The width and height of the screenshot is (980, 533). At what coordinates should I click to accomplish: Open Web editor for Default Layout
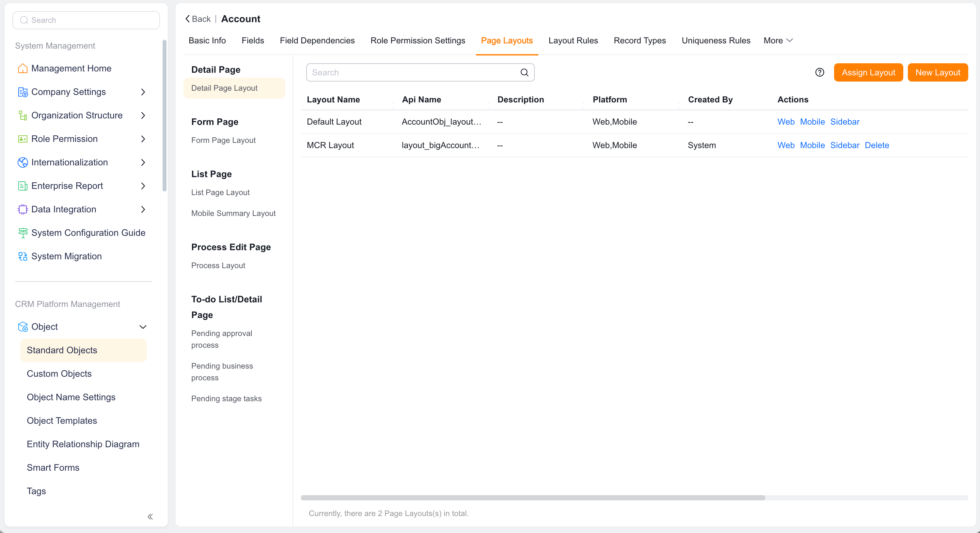pos(785,122)
